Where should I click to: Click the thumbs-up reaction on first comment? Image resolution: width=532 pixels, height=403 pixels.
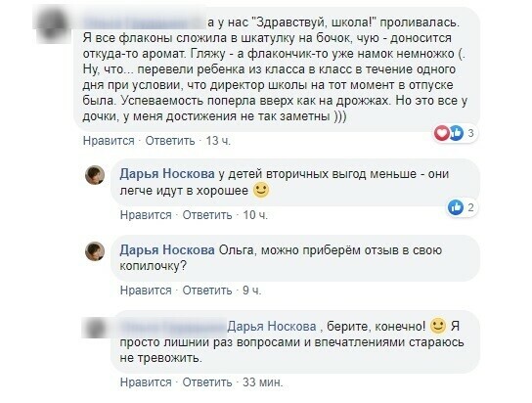[456, 133]
